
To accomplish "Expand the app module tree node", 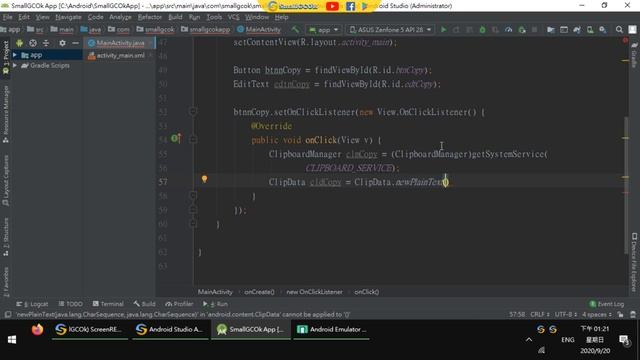I will (15, 55).
